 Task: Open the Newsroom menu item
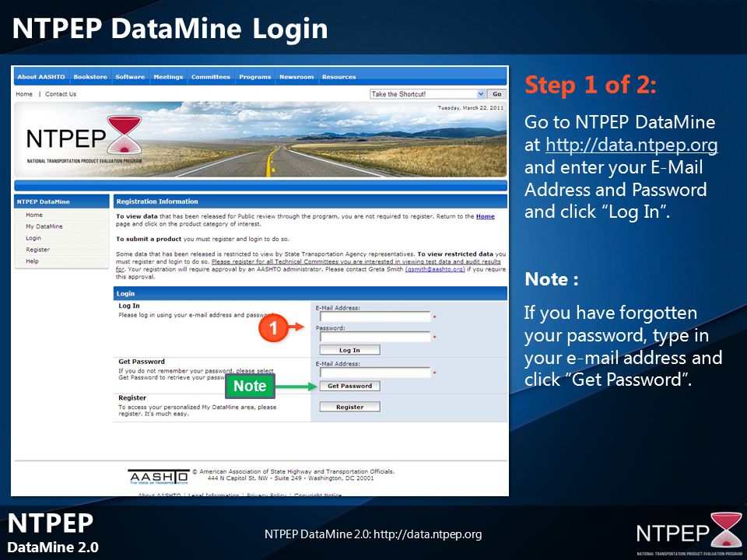click(x=296, y=77)
